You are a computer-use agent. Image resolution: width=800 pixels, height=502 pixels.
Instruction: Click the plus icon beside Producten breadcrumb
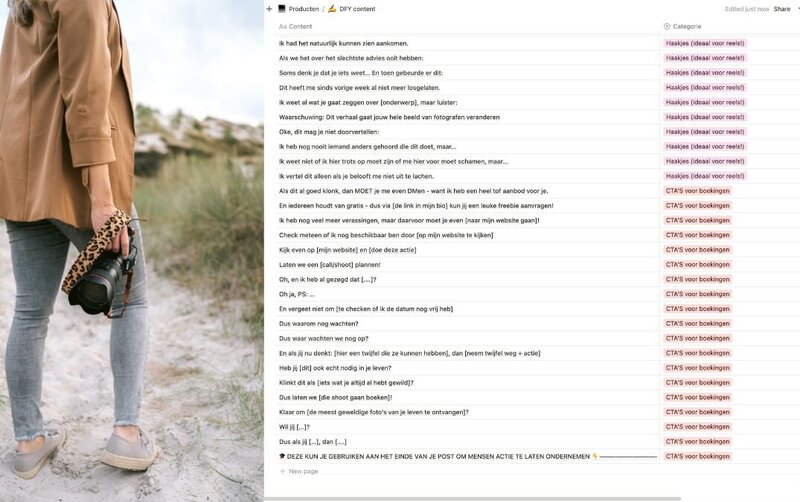pos(269,9)
